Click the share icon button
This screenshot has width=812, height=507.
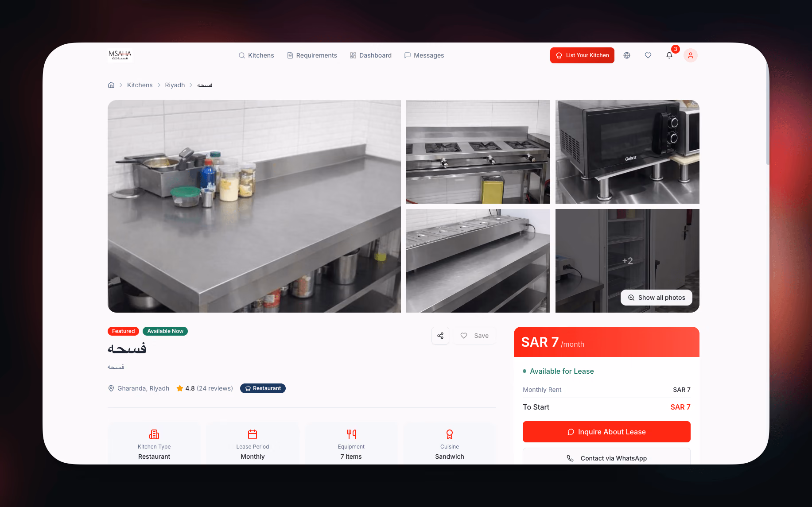(440, 336)
